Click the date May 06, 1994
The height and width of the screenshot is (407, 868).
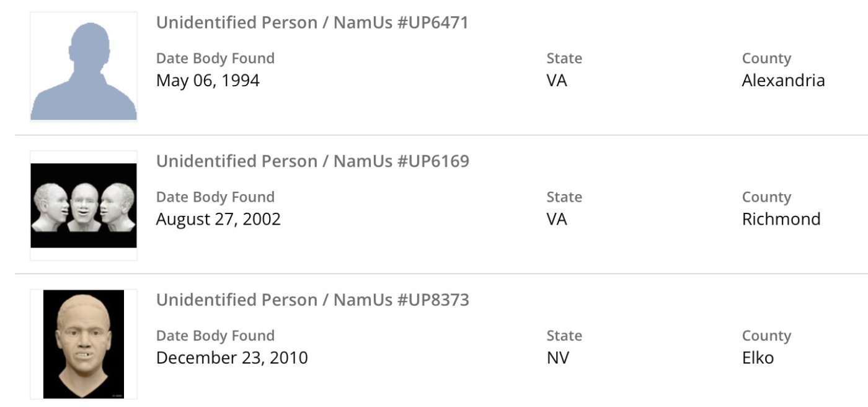(x=208, y=81)
